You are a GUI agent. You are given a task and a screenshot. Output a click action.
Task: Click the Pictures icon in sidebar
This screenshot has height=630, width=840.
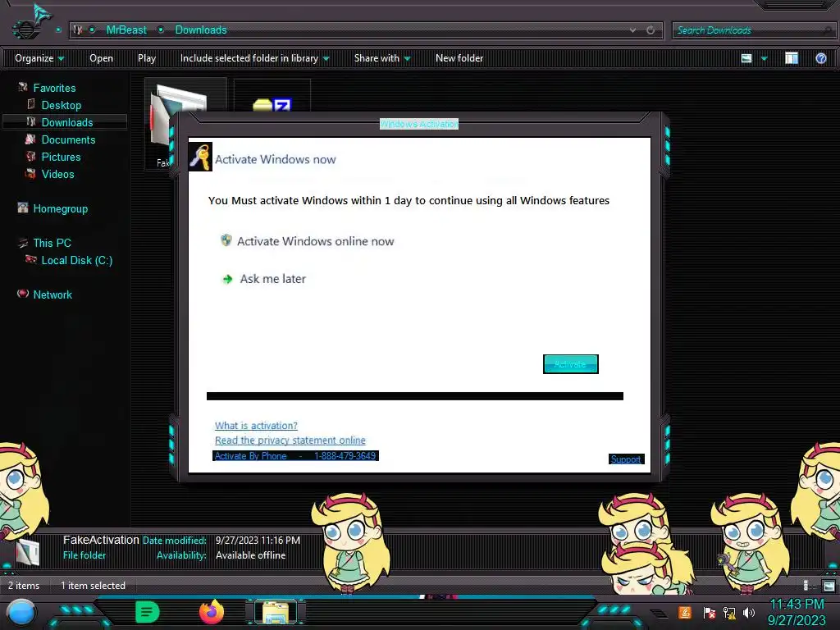31,156
